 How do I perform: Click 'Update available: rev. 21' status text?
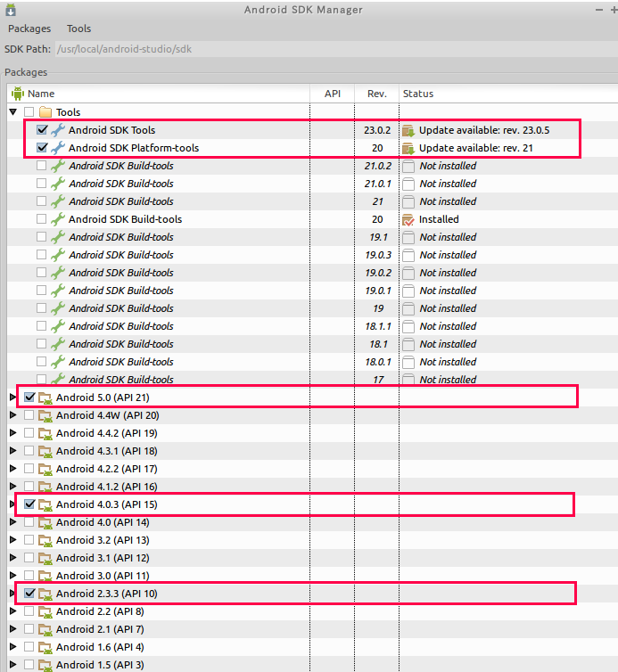point(476,148)
